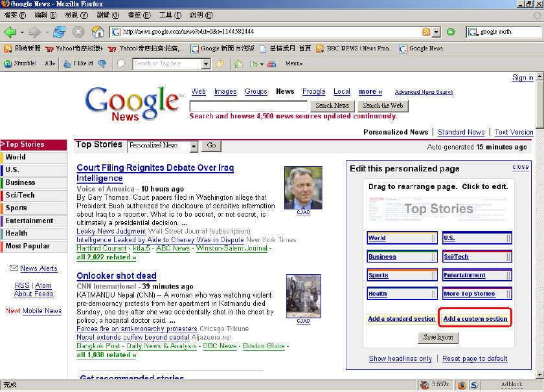Click the Go button next to Personalized News

(211, 146)
